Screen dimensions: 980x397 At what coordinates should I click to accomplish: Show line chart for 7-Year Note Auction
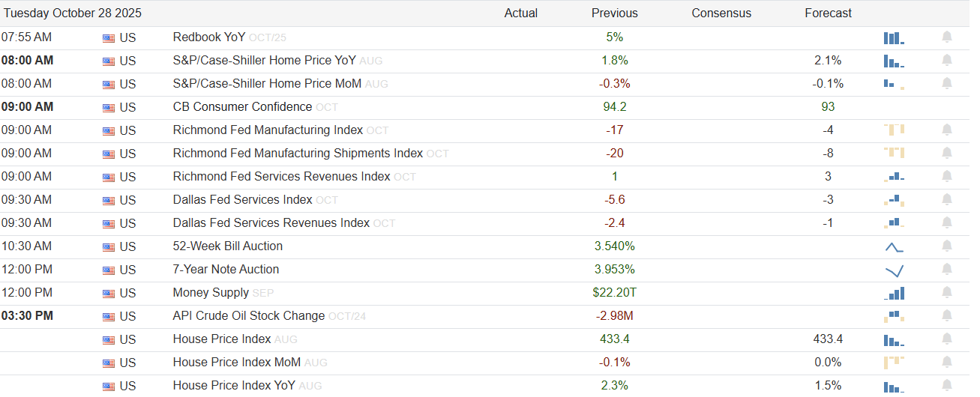894,270
